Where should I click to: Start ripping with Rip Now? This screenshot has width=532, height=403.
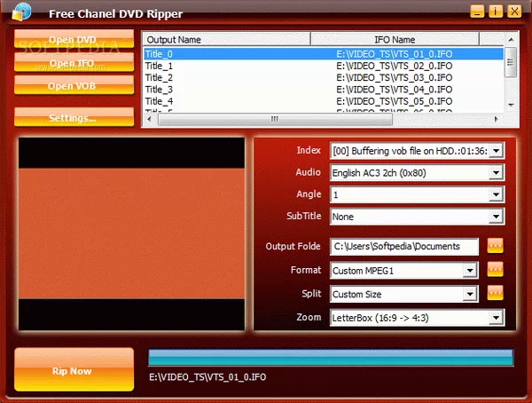tap(74, 371)
